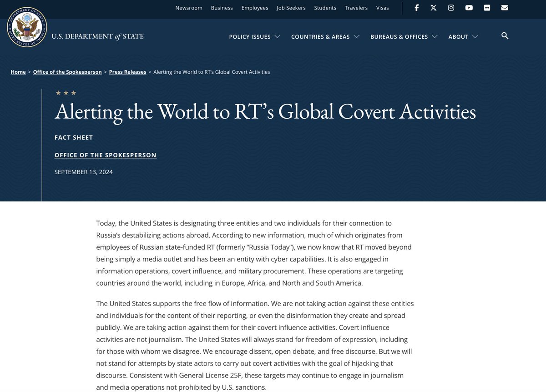Click the Press Releases breadcrumb
Image resolution: width=546 pixels, height=392 pixels.
pos(127,72)
